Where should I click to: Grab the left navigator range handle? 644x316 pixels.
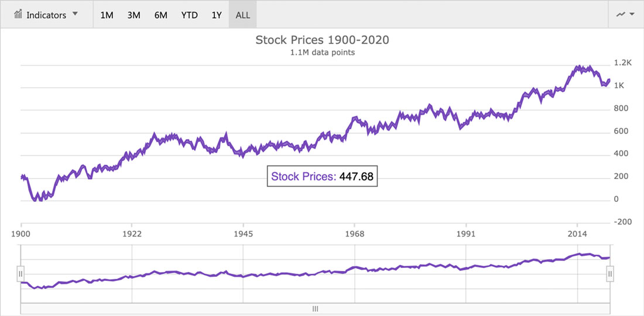(x=20, y=274)
